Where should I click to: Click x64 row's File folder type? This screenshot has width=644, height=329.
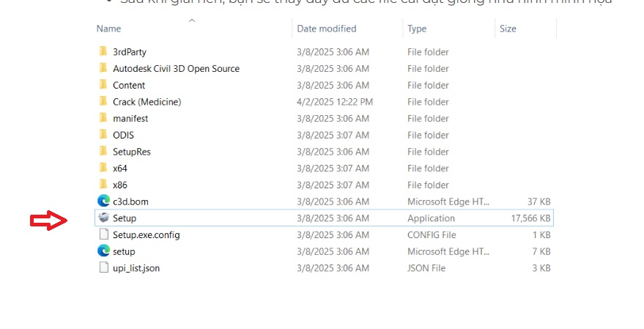[428, 169]
